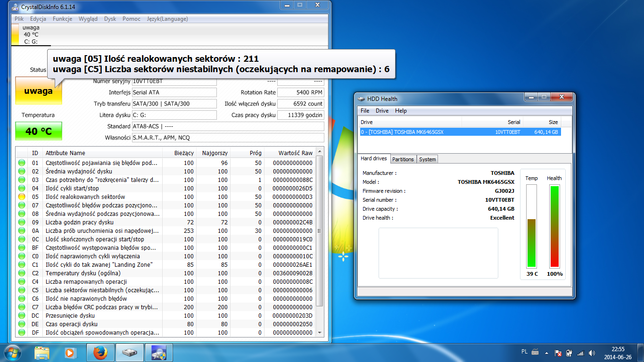Screen dimensions: 644x362
Task: Click the on-screen keyboard tray icon
Action: click(535, 352)
